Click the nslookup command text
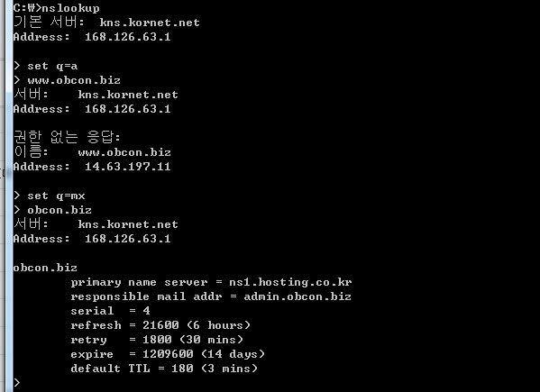The width and height of the screenshot is (540, 392). coord(70,8)
